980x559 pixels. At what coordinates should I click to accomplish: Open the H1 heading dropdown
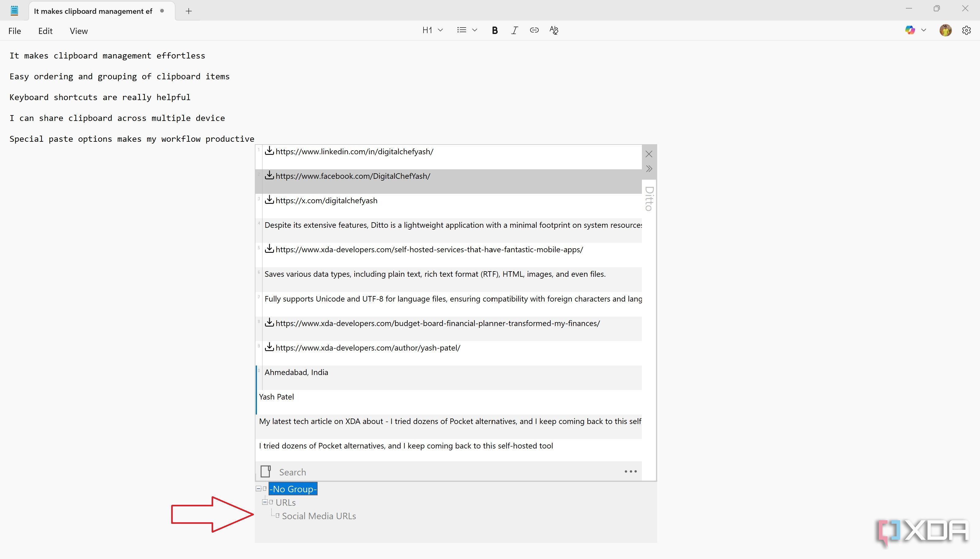pos(433,30)
